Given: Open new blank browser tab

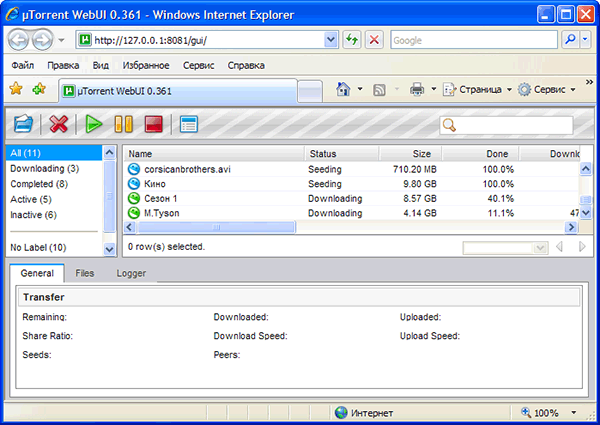Looking at the screenshot, I should pos(310,91).
